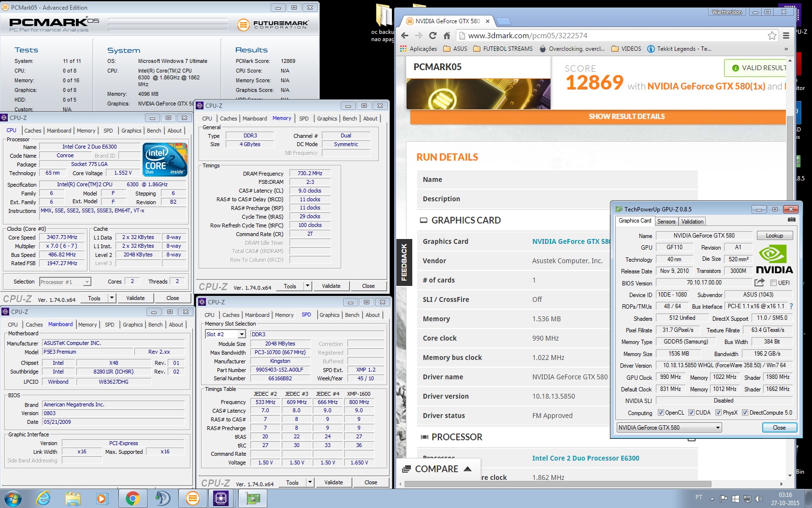Open Intel Core 2 Duo E6300 processor link
The height and width of the screenshot is (508, 812).
pyautogui.click(x=585, y=458)
